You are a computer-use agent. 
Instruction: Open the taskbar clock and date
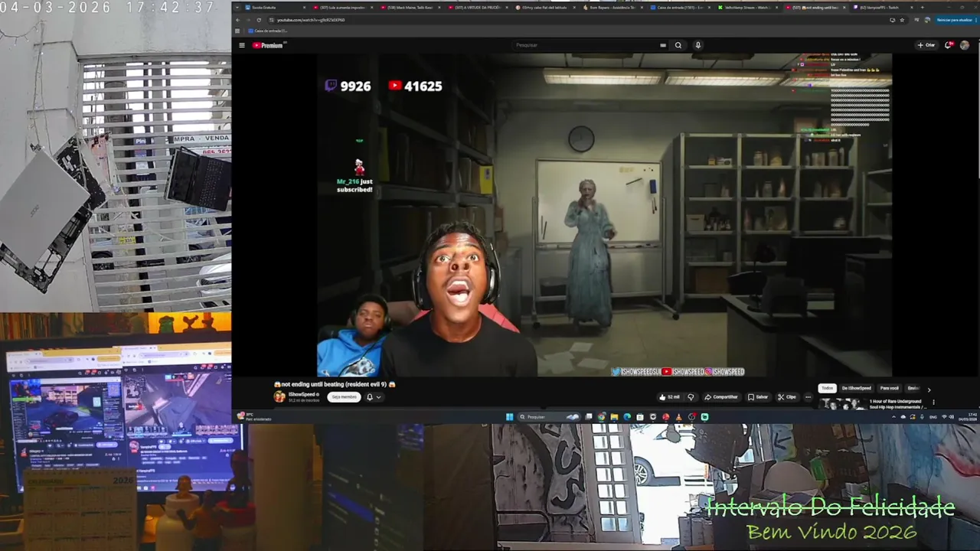point(968,417)
